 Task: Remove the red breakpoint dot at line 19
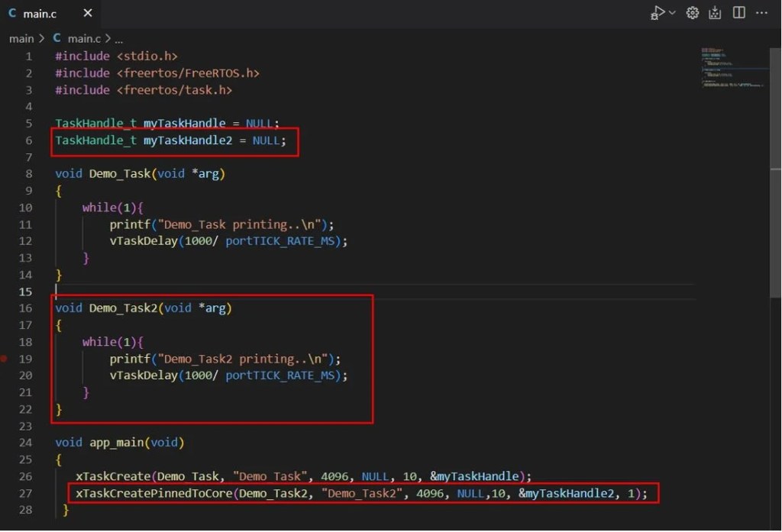(4, 359)
